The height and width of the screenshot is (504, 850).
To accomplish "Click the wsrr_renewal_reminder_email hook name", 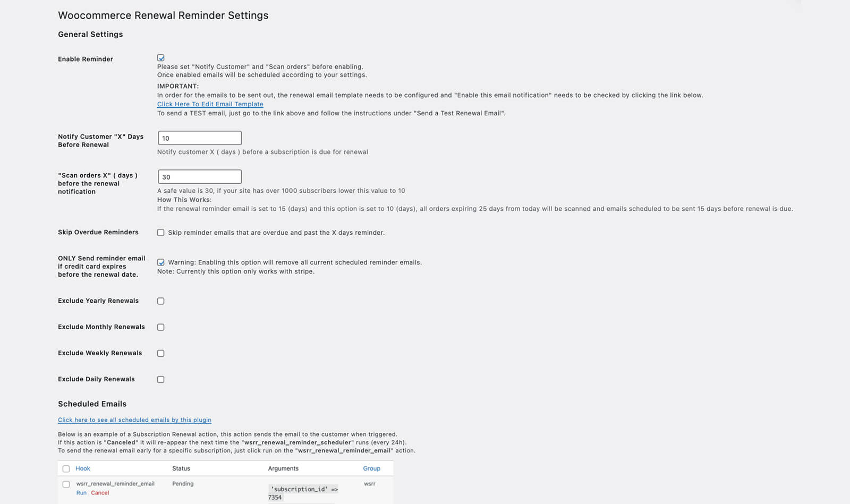I will 115,484.
